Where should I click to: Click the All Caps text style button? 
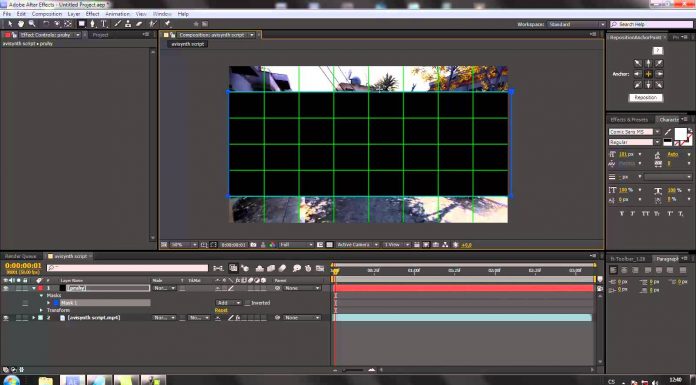pos(645,214)
